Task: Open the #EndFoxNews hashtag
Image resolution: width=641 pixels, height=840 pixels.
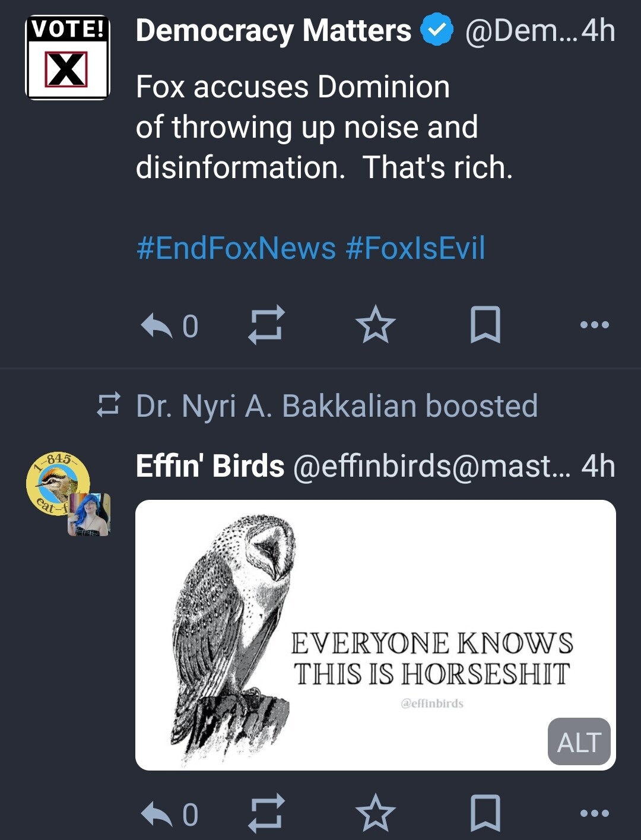Action: pos(236,248)
